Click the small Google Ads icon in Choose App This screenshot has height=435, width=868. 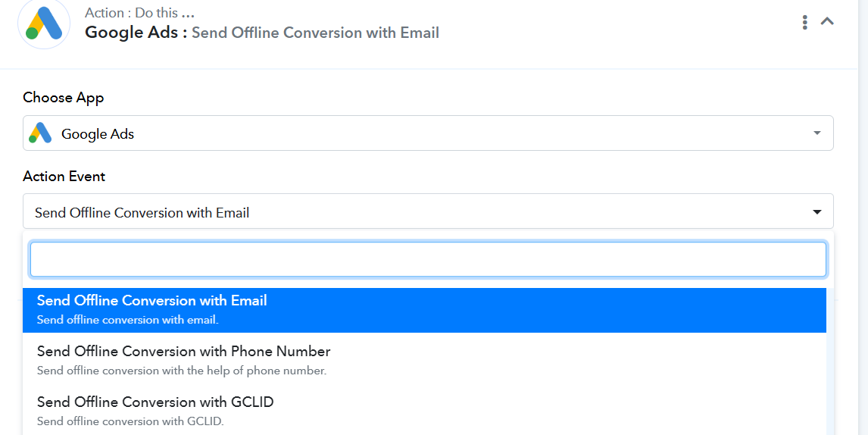(40, 133)
